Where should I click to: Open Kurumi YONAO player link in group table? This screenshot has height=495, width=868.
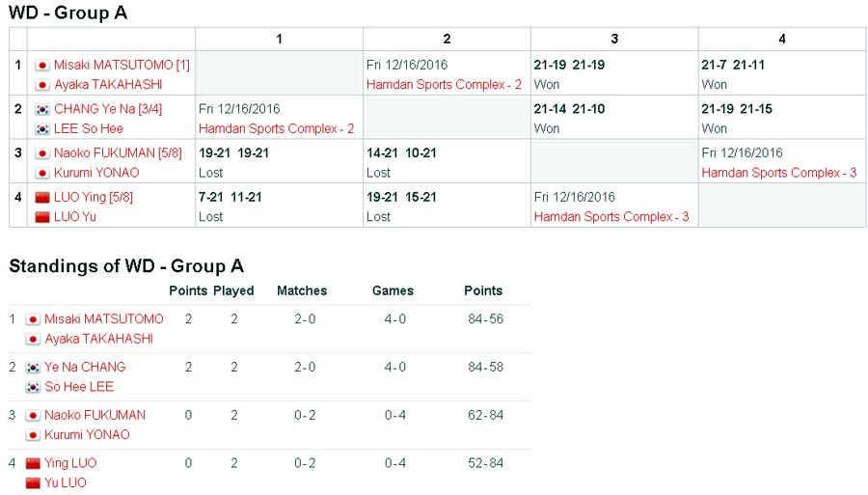[x=95, y=173]
